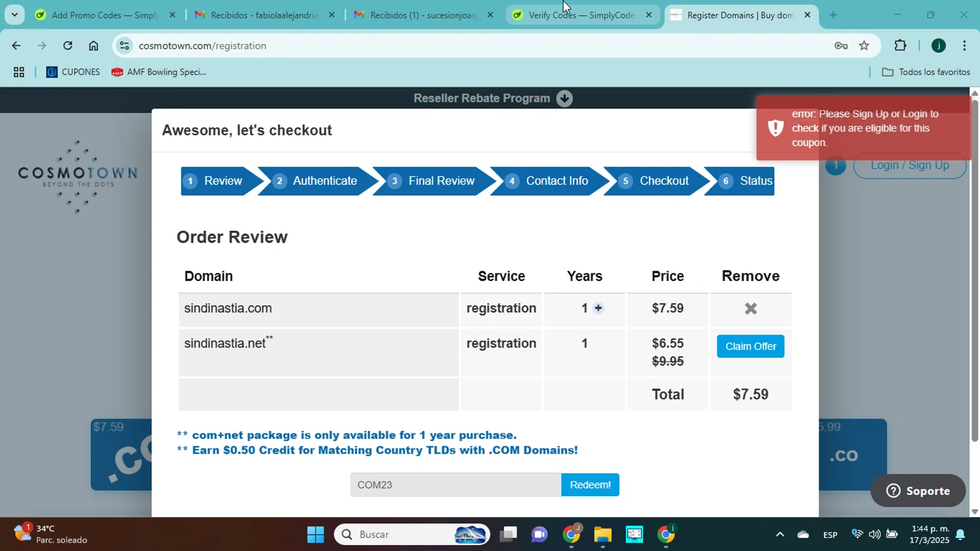980x551 pixels.
Task: View site information icon
Action: 124,46
